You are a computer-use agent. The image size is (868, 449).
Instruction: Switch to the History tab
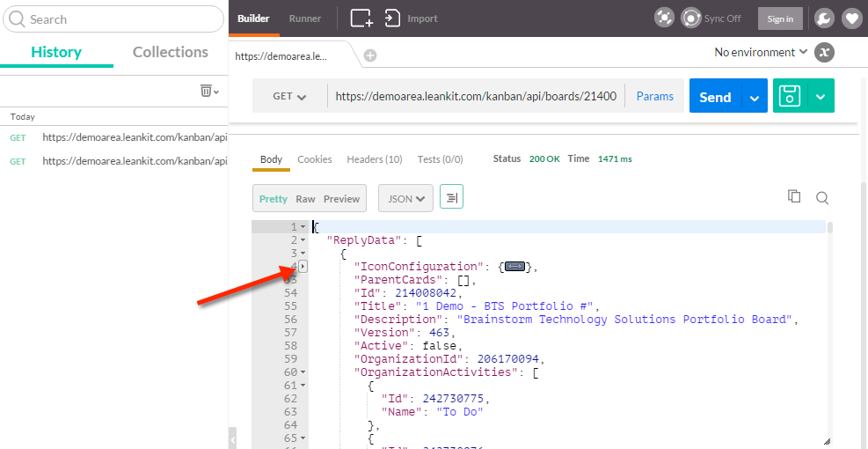tap(56, 52)
